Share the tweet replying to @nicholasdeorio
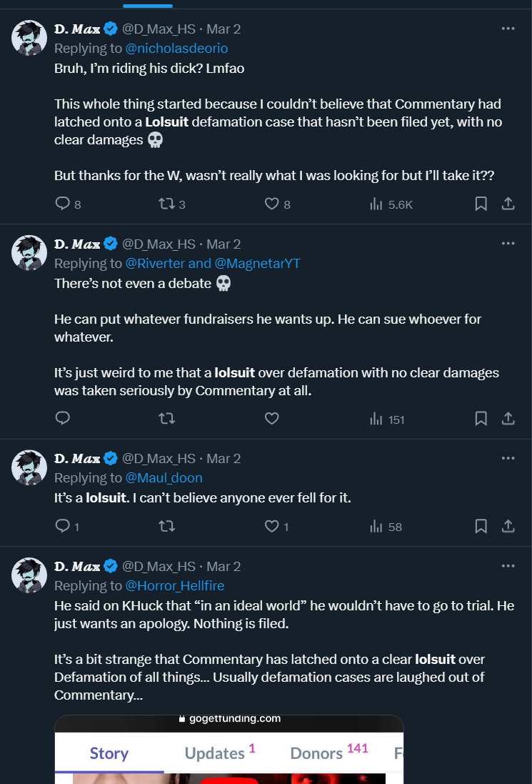 [x=508, y=204]
